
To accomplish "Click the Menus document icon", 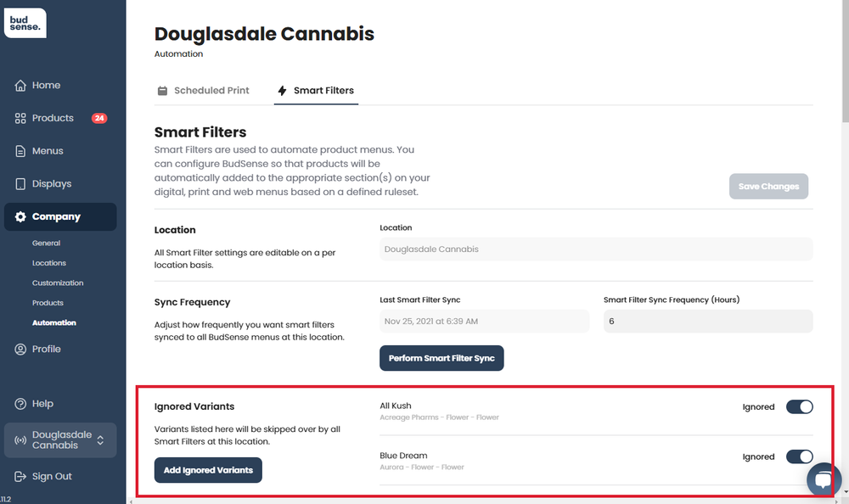I will (x=20, y=151).
